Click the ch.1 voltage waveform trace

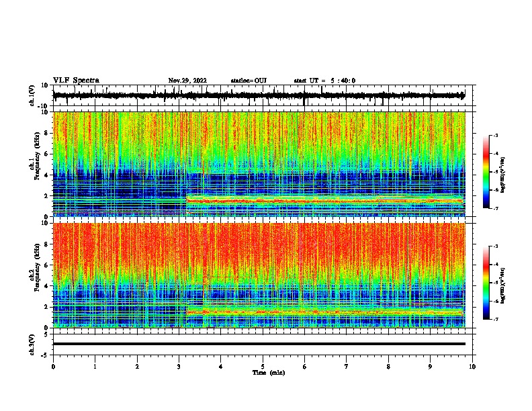(x=259, y=95)
